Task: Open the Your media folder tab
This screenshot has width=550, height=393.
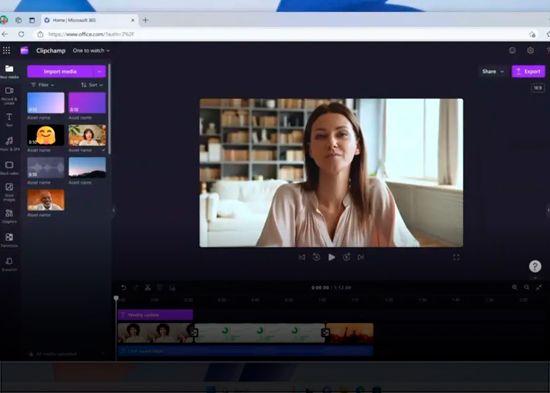Action: click(9, 71)
